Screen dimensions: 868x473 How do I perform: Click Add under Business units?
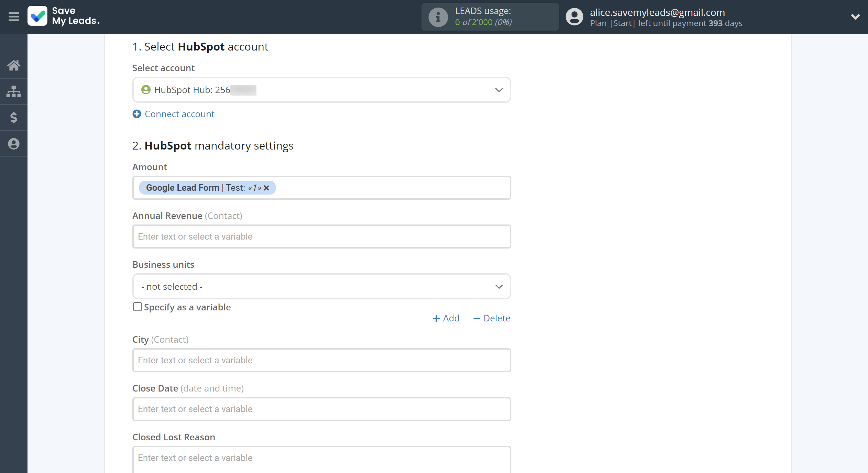[446, 318]
